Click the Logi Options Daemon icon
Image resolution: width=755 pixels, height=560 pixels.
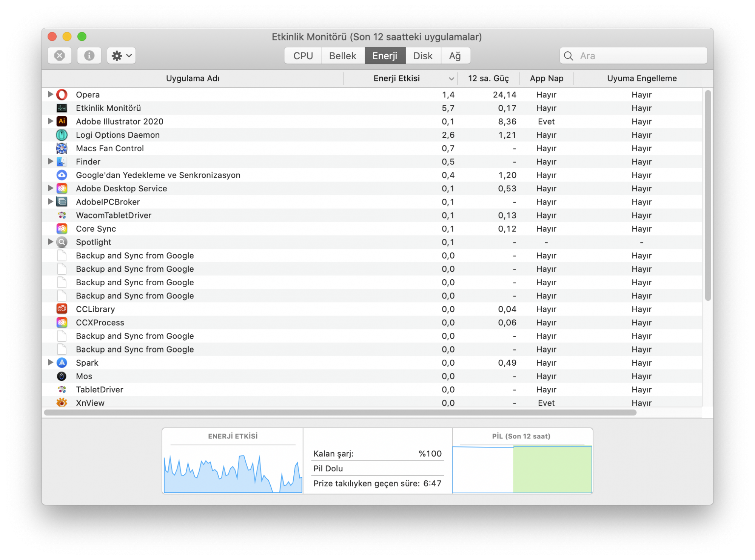pyautogui.click(x=62, y=135)
